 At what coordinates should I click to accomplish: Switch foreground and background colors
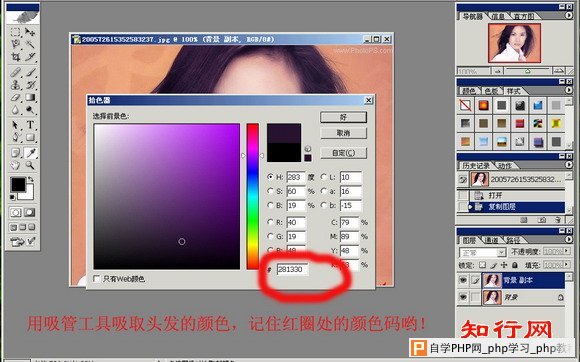coord(31,179)
